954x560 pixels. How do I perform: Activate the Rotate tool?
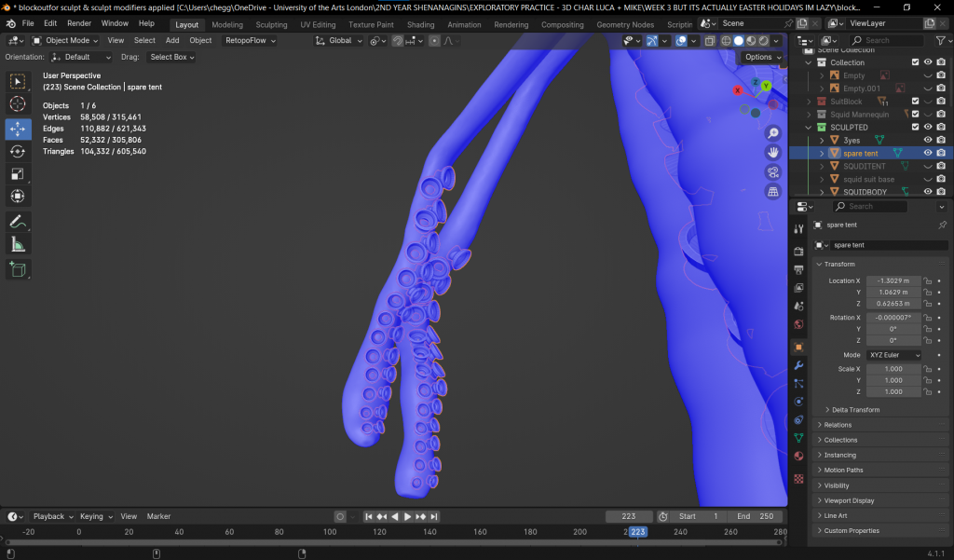(x=18, y=152)
